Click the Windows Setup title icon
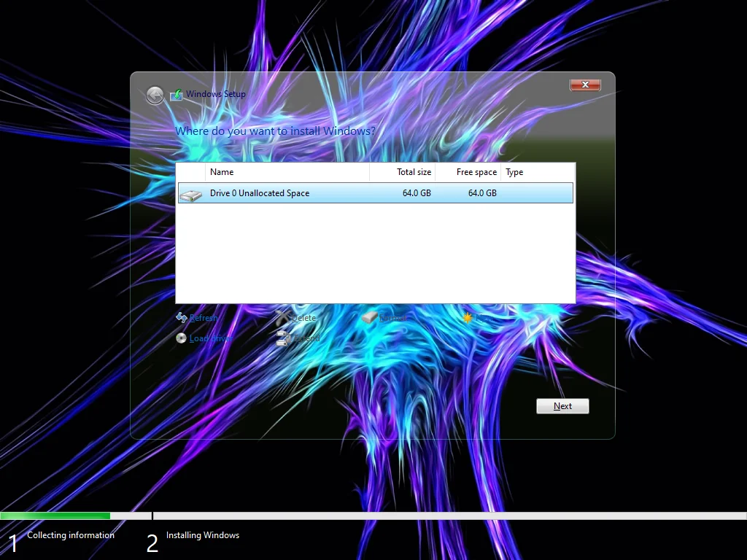This screenshot has height=560, width=747. pyautogui.click(x=177, y=94)
